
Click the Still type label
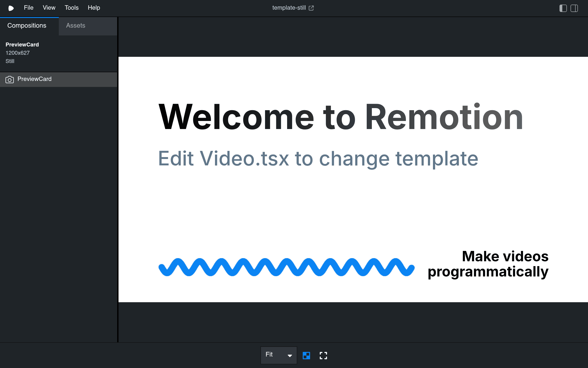[10, 61]
